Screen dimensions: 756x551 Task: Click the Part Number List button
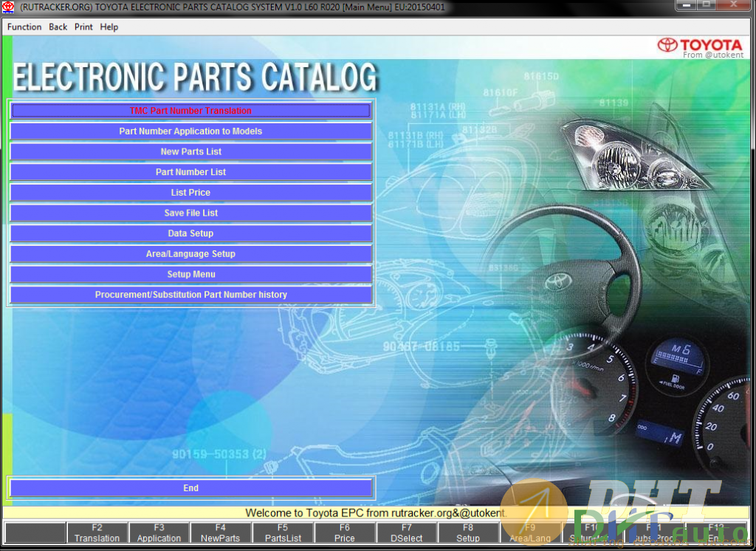[190, 172]
